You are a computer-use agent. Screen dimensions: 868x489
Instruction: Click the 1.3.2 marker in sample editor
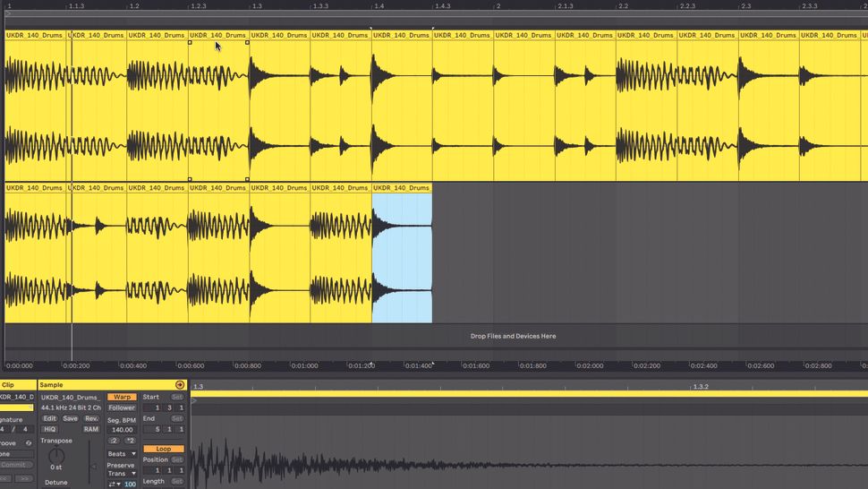coord(701,387)
